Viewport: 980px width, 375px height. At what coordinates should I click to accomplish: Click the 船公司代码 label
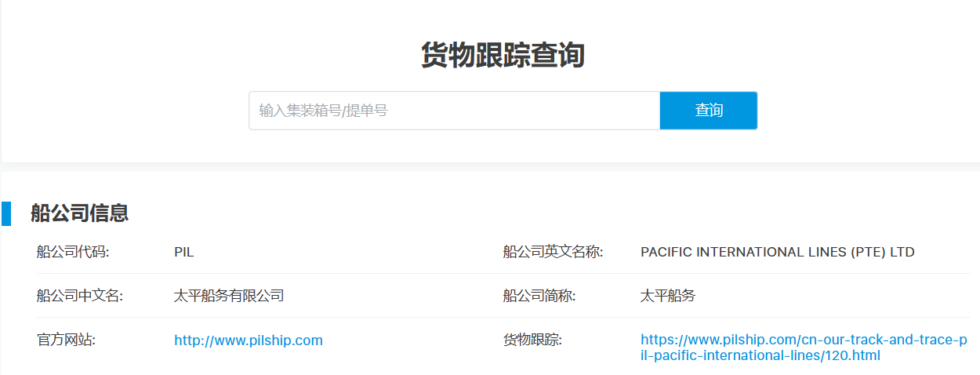pyautogui.click(x=72, y=252)
